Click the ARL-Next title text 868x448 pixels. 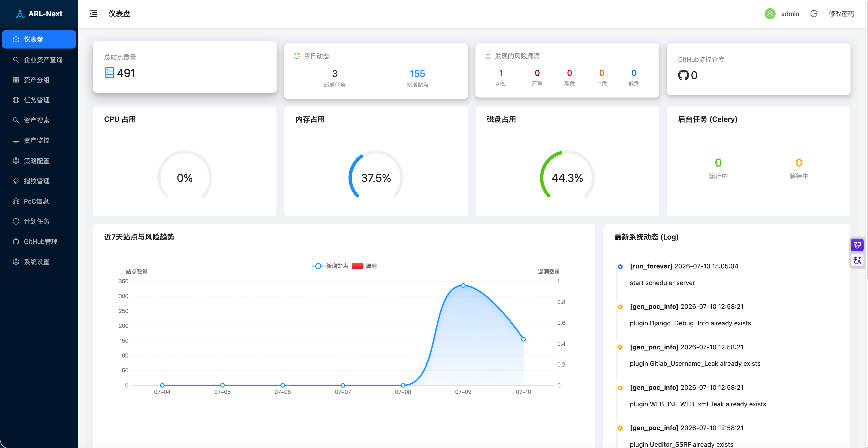pos(45,14)
